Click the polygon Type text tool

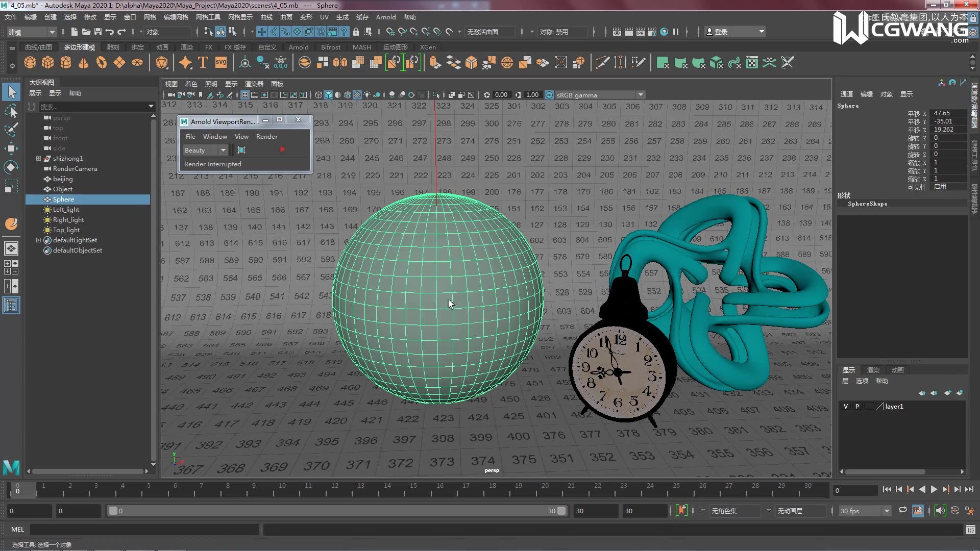[203, 63]
